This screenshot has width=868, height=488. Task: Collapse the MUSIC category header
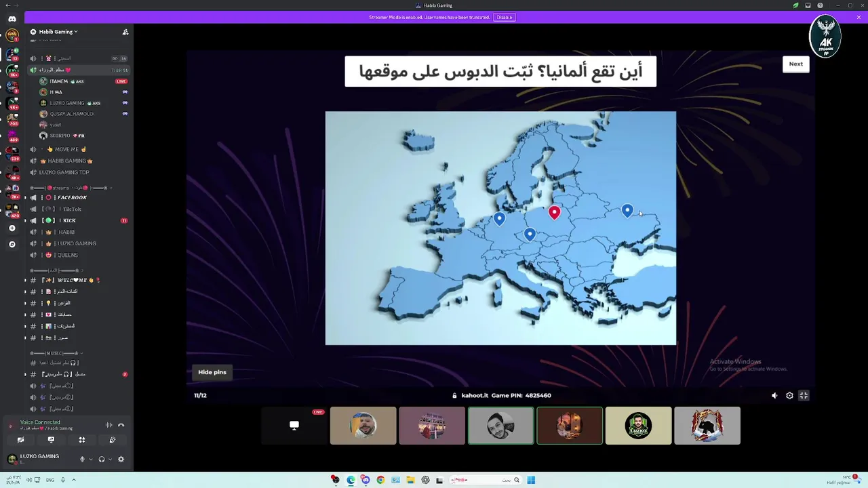click(56, 353)
